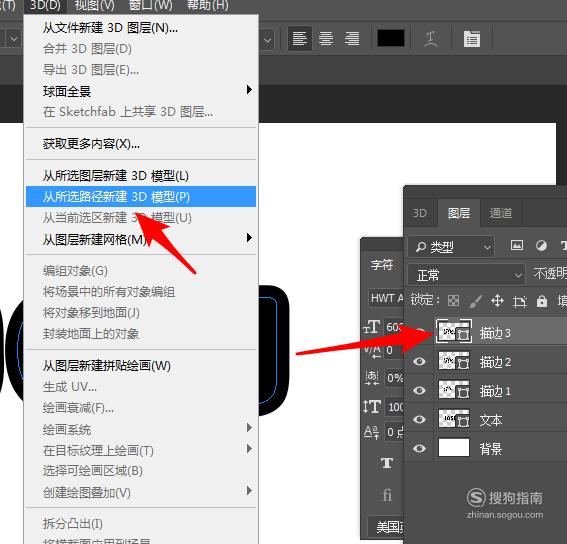567x544 pixels.
Task: Click lock transparent pixels icon
Action: point(453,301)
